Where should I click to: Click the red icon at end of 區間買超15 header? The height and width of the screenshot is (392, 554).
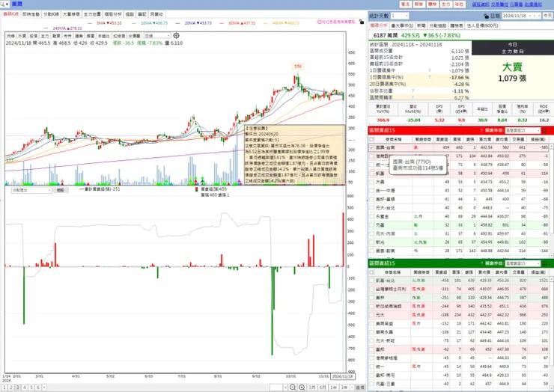click(x=544, y=130)
